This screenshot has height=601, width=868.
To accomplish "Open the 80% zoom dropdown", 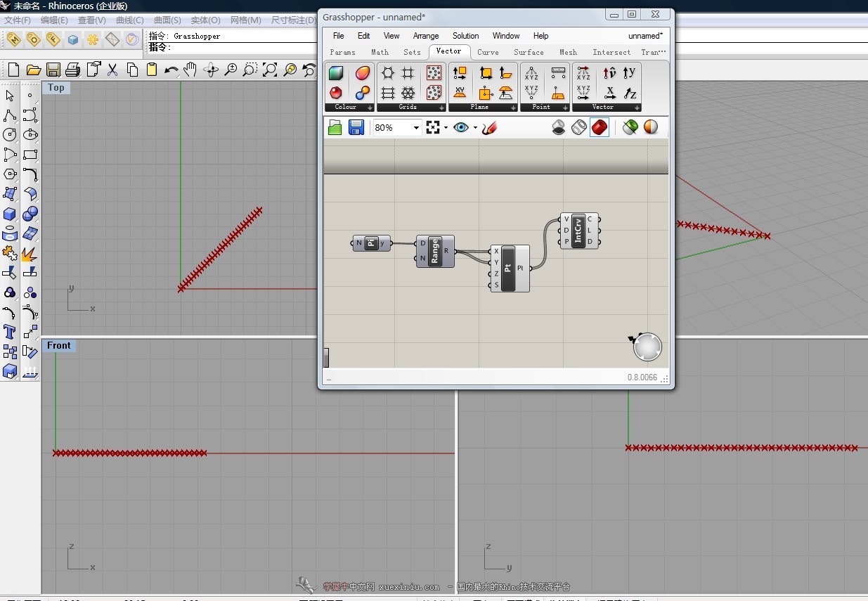I will [x=416, y=128].
